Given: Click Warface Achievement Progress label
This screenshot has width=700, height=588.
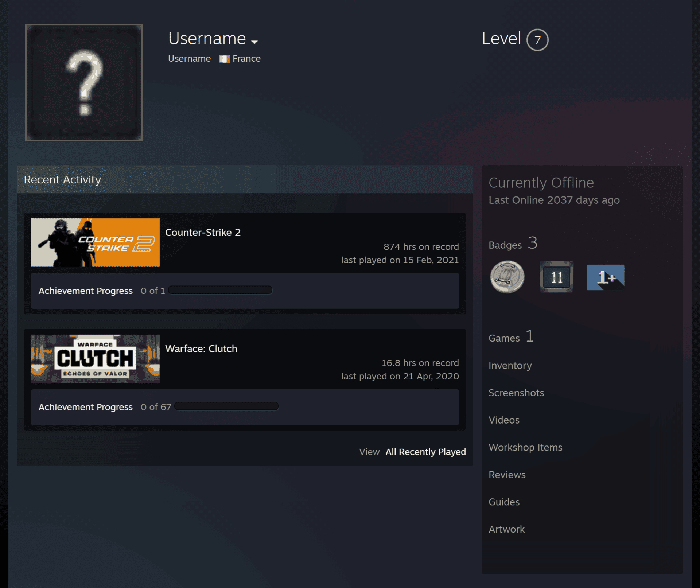Looking at the screenshot, I should click(86, 407).
